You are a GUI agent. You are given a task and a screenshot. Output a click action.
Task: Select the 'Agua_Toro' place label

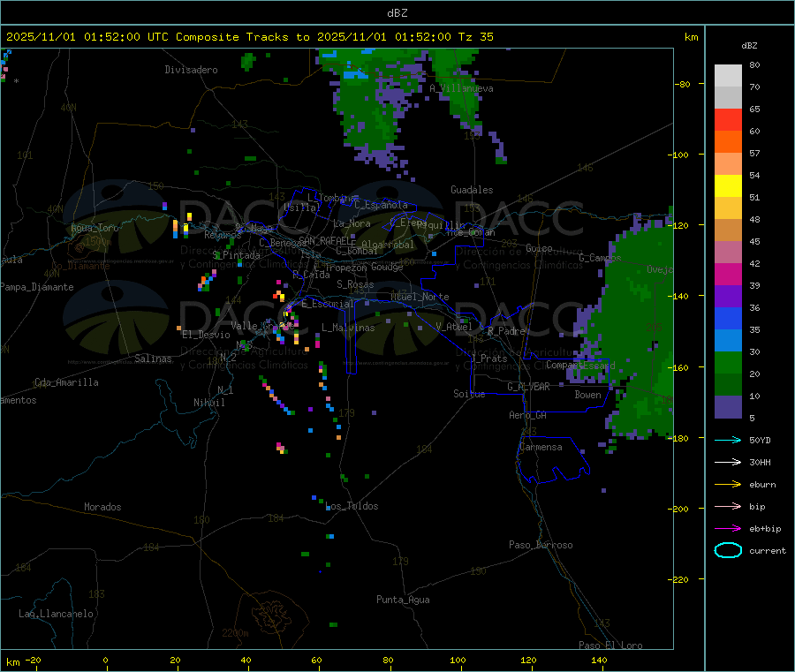pyautogui.click(x=95, y=228)
